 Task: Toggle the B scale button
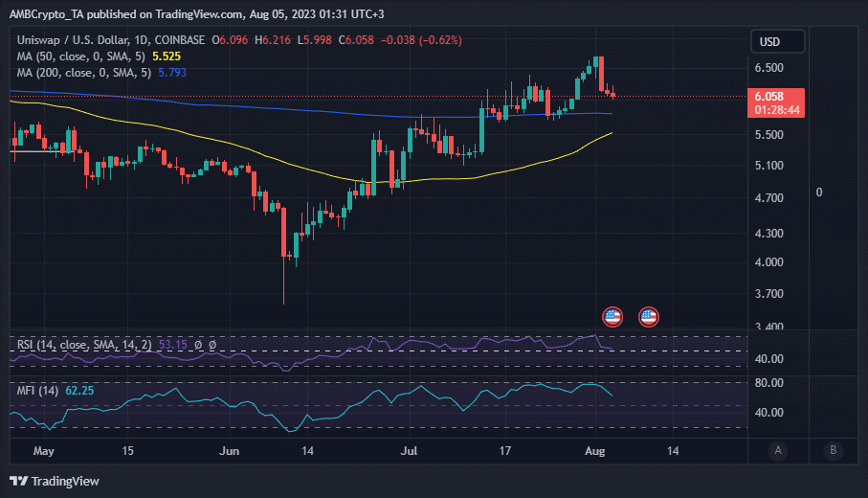click(x=834, y=450)
